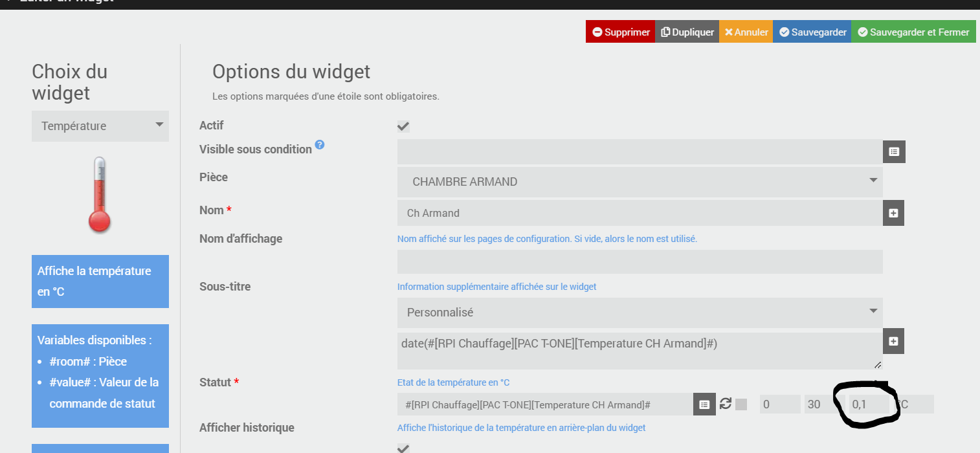
Task: Open the Pièce dropdown showing CHAMBRE ARMAND
Action: [x=640, y=182]
